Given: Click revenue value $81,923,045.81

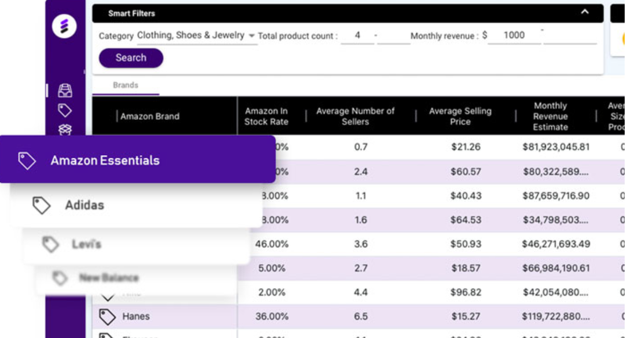Looking at the screenshot, I should 556,147.
